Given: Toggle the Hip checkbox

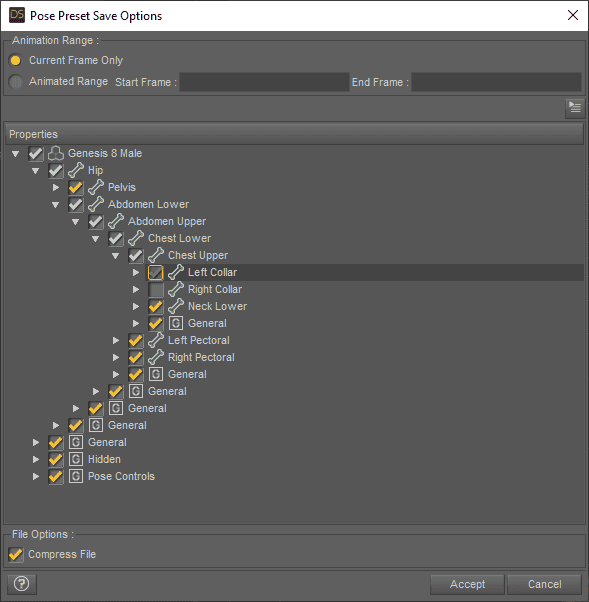Looking at the screenshot, I should (56, 170).
